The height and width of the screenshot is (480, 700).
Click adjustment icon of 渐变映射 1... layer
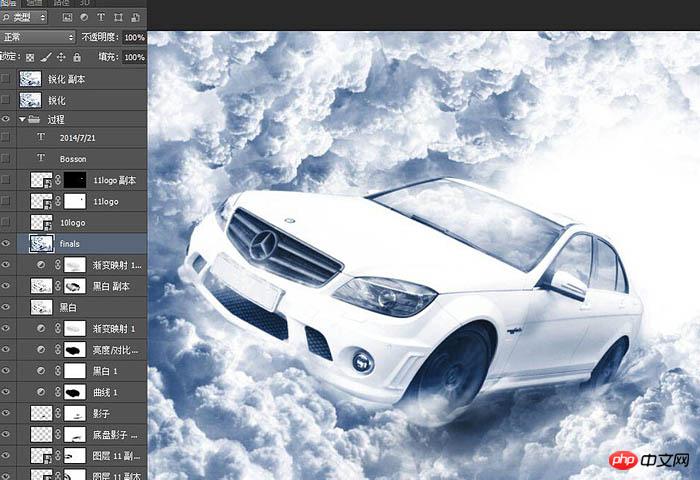coord(41,265)
